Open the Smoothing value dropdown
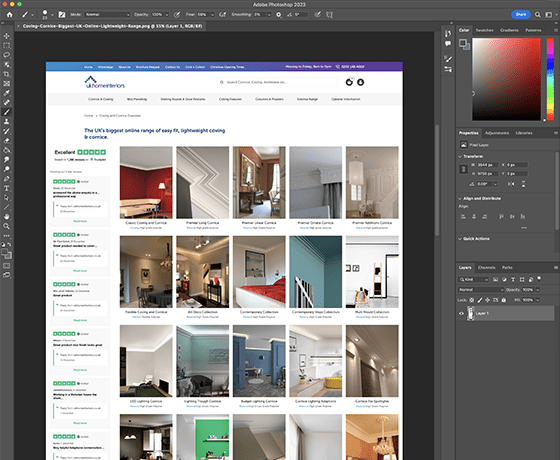 pos(269,15)
